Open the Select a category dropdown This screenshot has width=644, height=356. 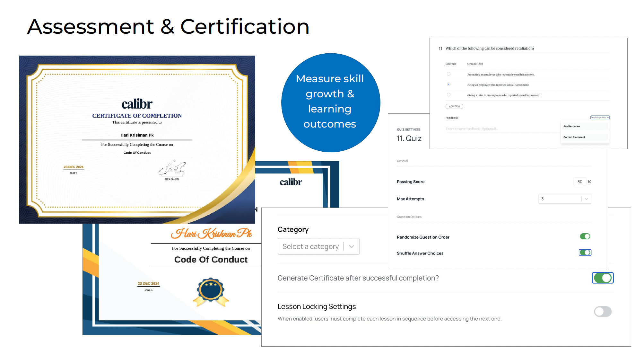318,246
